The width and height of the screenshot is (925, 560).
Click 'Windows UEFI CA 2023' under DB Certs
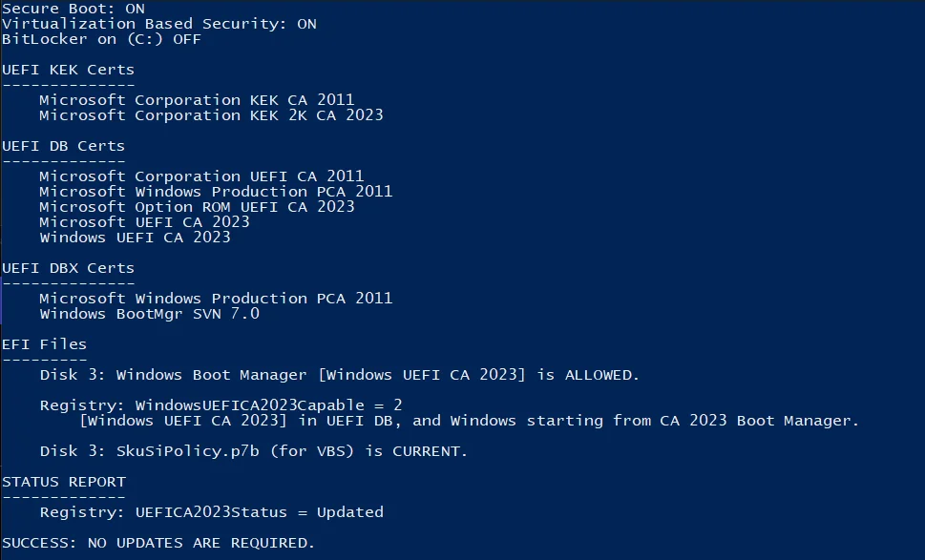[135, 238]
